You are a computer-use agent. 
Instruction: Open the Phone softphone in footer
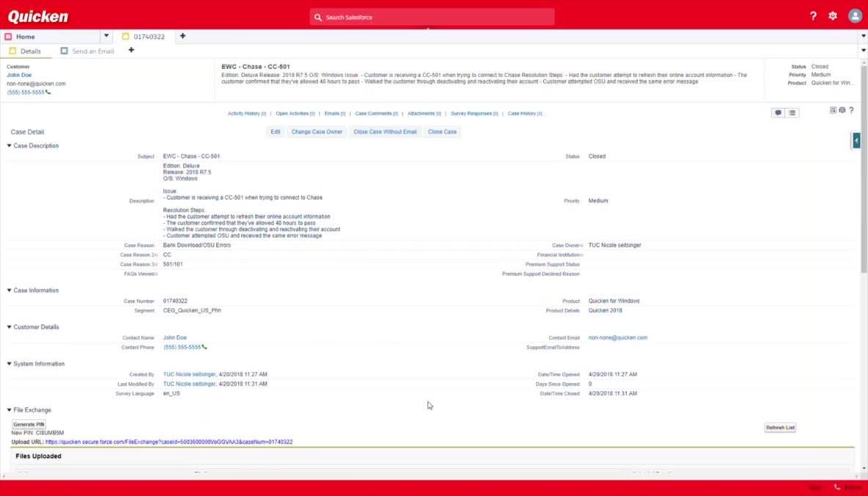click(847, 488)
